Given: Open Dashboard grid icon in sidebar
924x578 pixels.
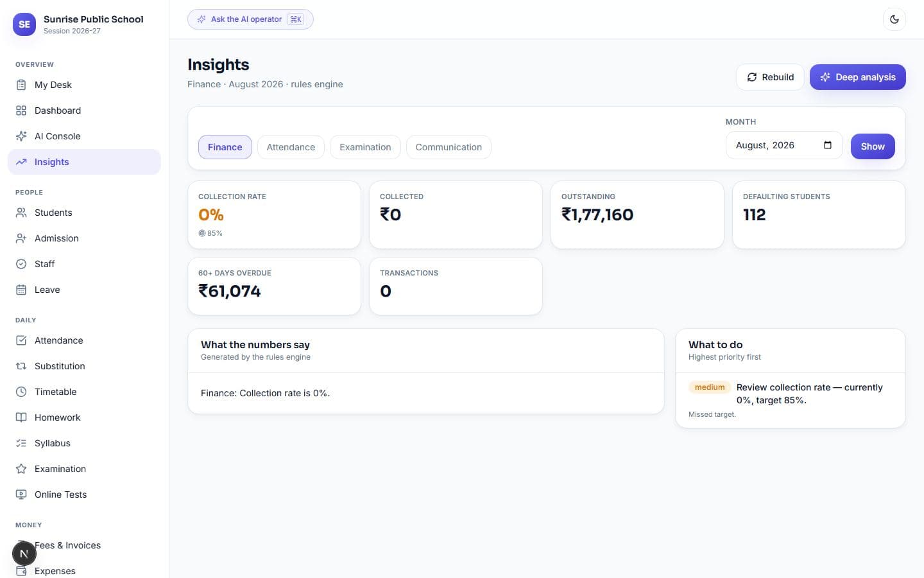Looking at the screenshot, I should point(21,110).
